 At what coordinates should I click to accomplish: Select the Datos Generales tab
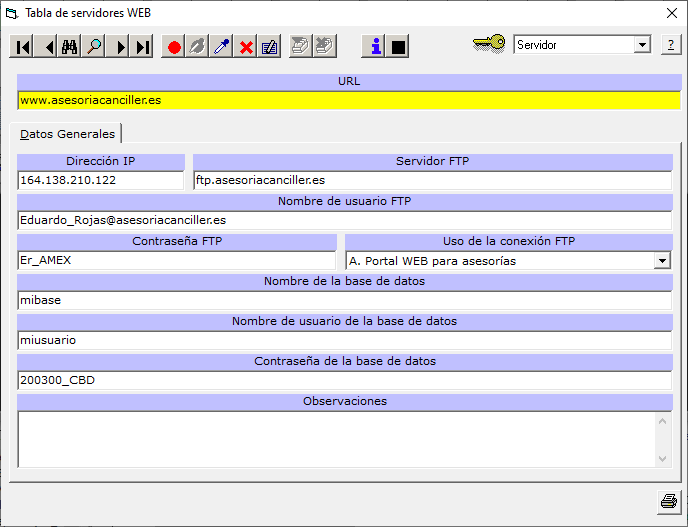click(68, 134)
